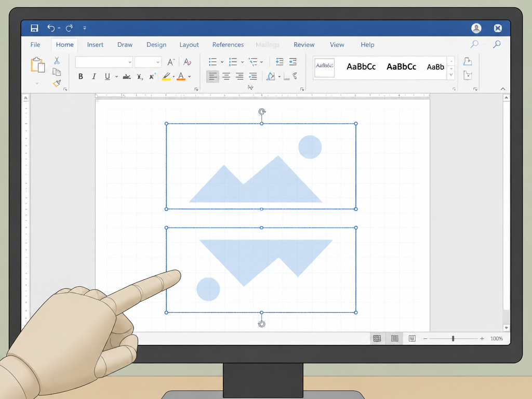Open the Bullets dropdown arrow

click(222, 62)
